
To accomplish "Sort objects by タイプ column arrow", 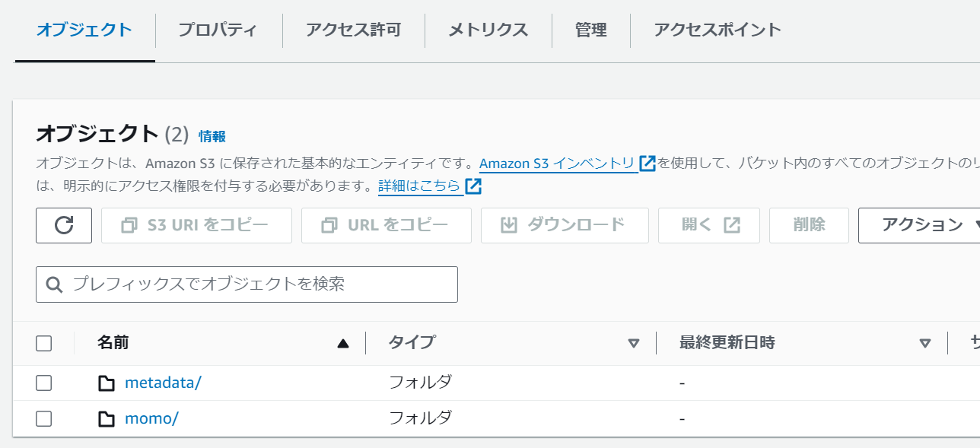I will pos(633,344).
